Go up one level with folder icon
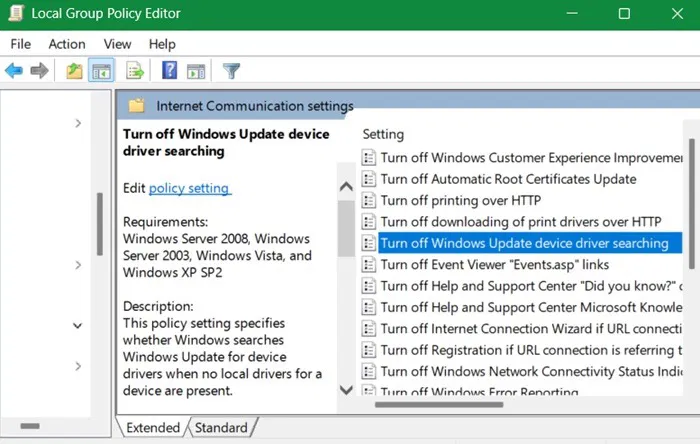The image size is (700, 444). point(74,71)
